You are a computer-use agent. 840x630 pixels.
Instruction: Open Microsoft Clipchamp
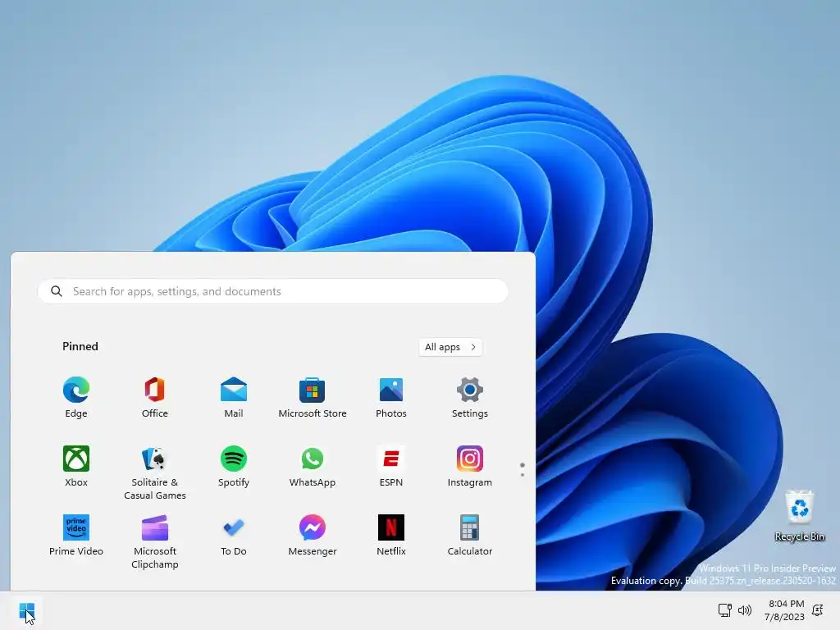click(155, 541)
